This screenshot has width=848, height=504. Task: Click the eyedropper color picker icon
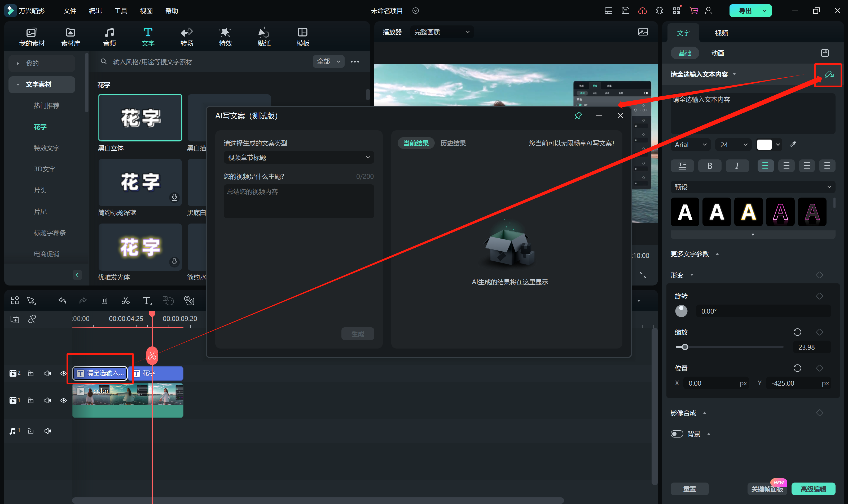pyautogui.click(x=793, y=145)
